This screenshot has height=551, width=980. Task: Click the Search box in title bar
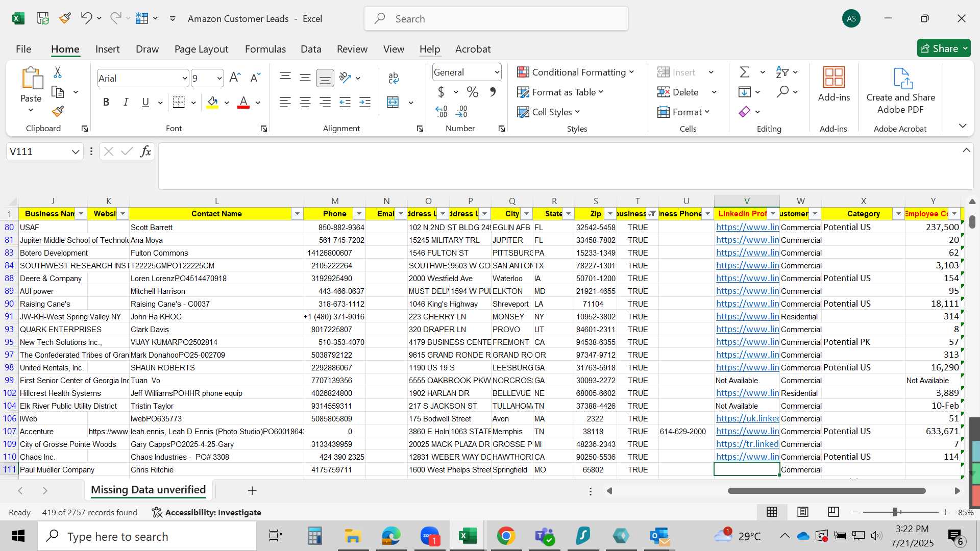tap(496, 18)
